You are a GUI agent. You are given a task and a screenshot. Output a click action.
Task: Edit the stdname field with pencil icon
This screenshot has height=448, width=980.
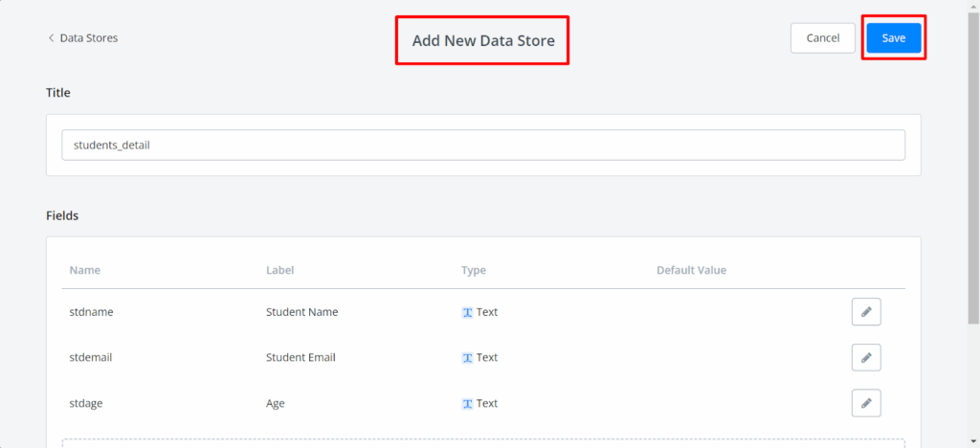865,312
